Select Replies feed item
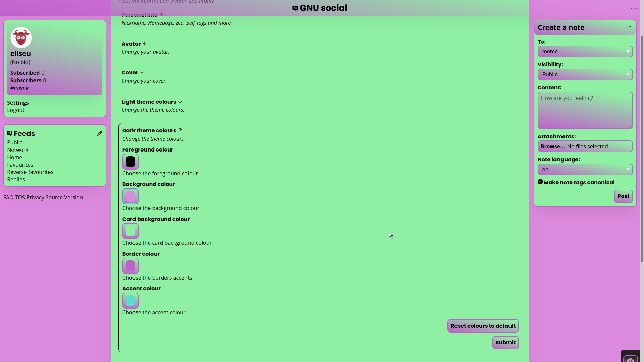 click(x=16, y=179)
